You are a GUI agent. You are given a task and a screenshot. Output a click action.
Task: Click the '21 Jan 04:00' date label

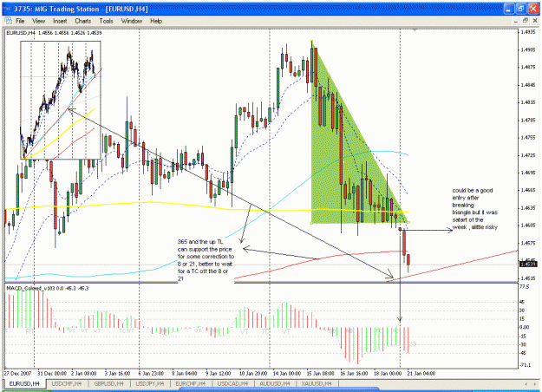(421, 373)
